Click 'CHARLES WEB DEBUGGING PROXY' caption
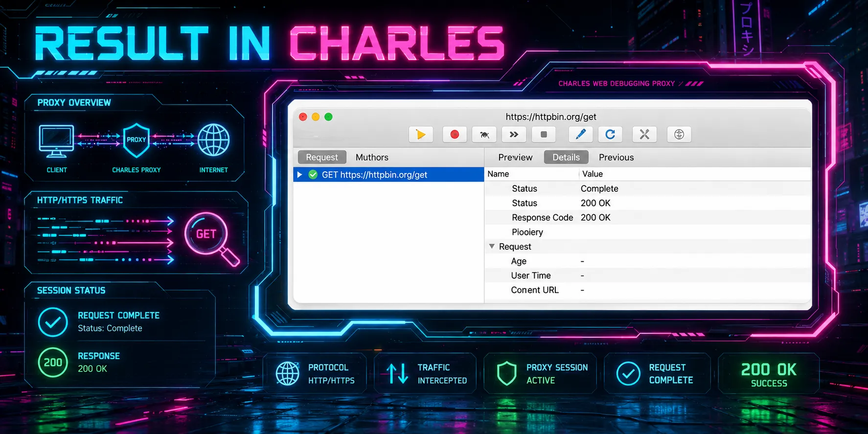Image resolution: width=868 pixels, height=434 pixels. click(x=617, y=84)
